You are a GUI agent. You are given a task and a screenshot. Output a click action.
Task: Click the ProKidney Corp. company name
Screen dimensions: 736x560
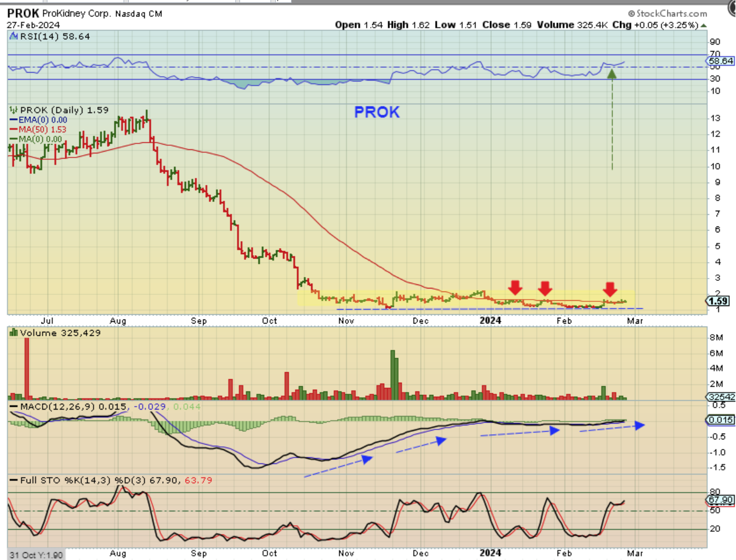[x=77, y=13]
